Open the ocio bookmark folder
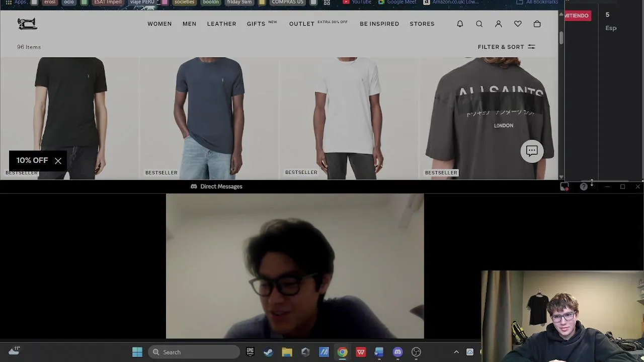 click(68, 3)
